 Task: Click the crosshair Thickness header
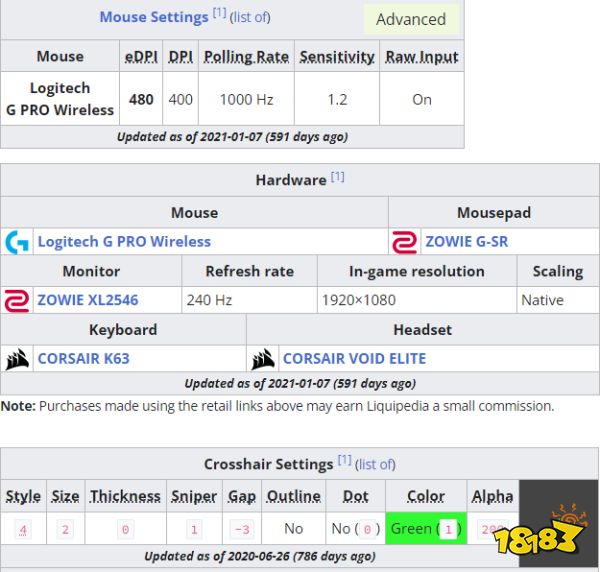tap(125, 496)
